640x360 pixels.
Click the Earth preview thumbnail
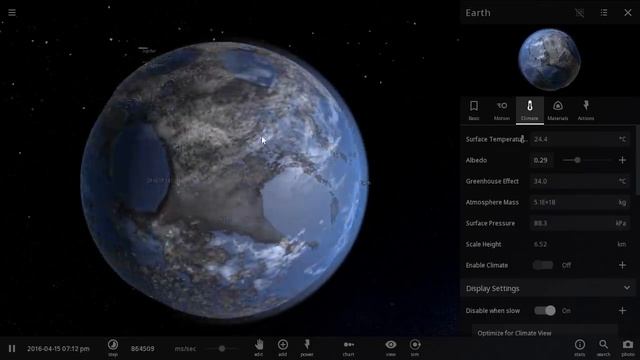coord(549,59)
